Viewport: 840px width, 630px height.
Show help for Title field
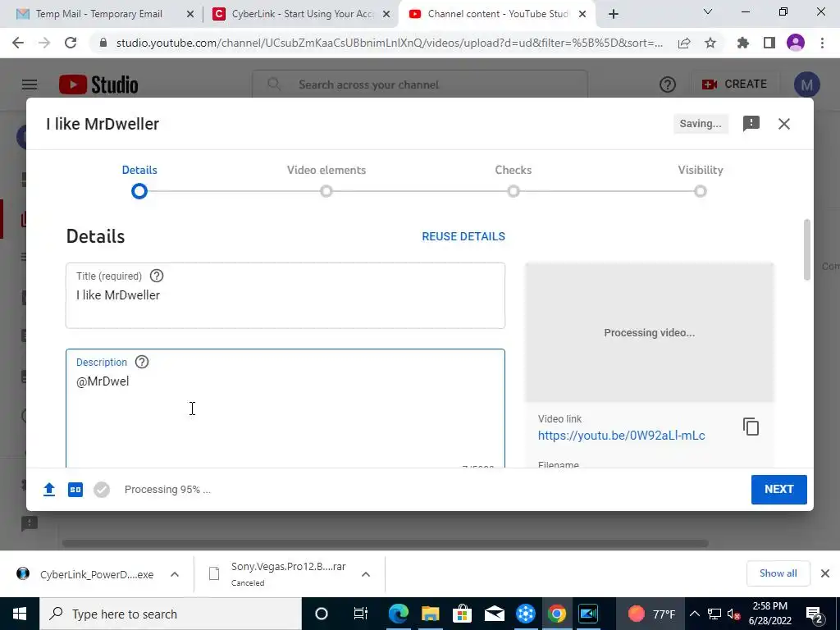[157, 276]
